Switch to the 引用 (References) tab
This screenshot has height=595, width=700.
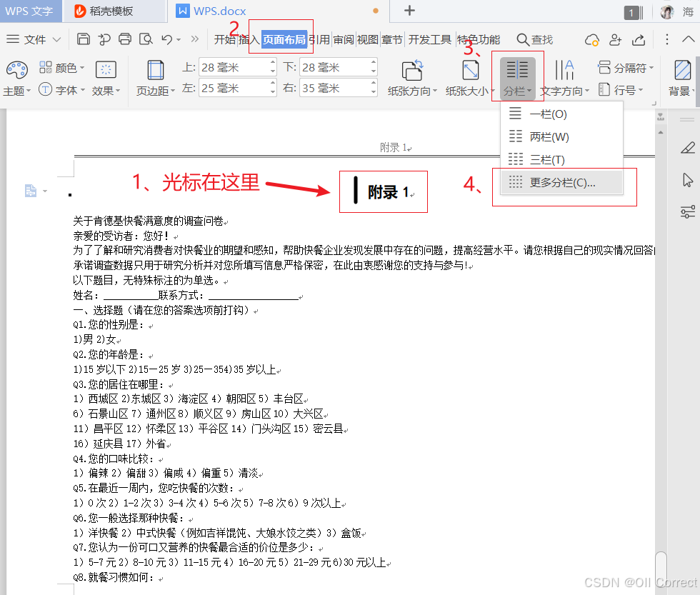(x=320, y=40)
